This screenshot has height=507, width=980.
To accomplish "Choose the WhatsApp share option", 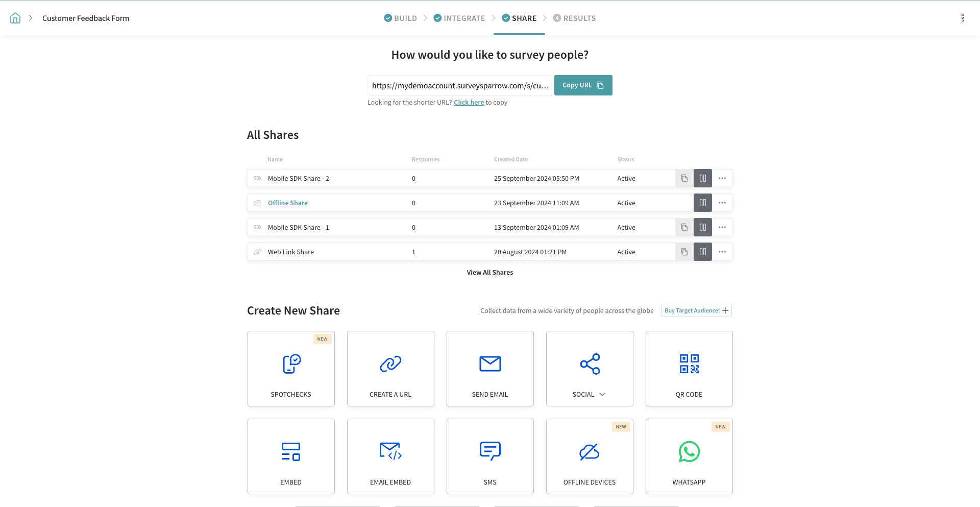I will click(689, 456).
